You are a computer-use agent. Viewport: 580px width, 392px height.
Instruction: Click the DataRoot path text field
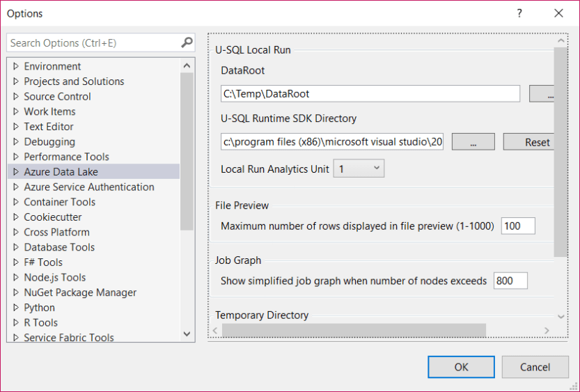click(x=370, y=93)
